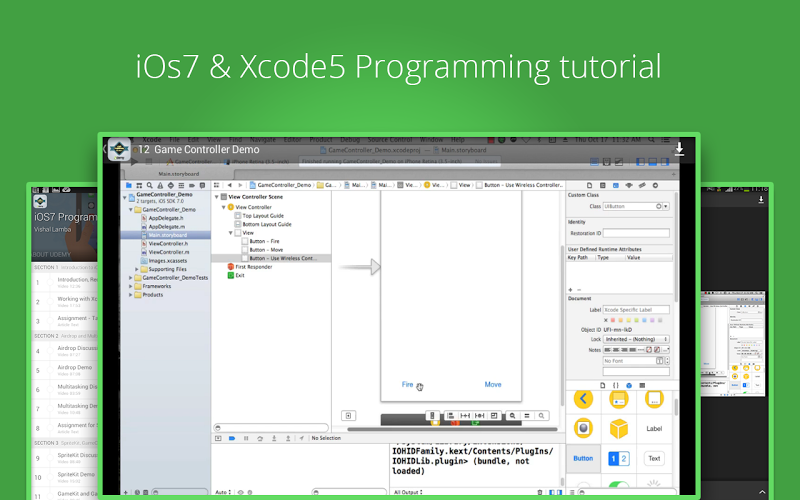Open the Log navigator speech-bubble icon

tap(202, 185)
